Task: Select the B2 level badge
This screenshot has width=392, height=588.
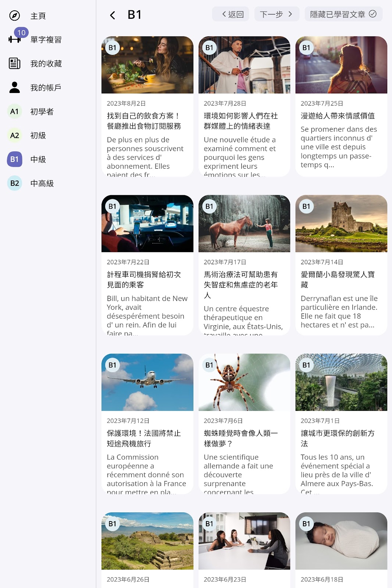Action: [14, 183]
